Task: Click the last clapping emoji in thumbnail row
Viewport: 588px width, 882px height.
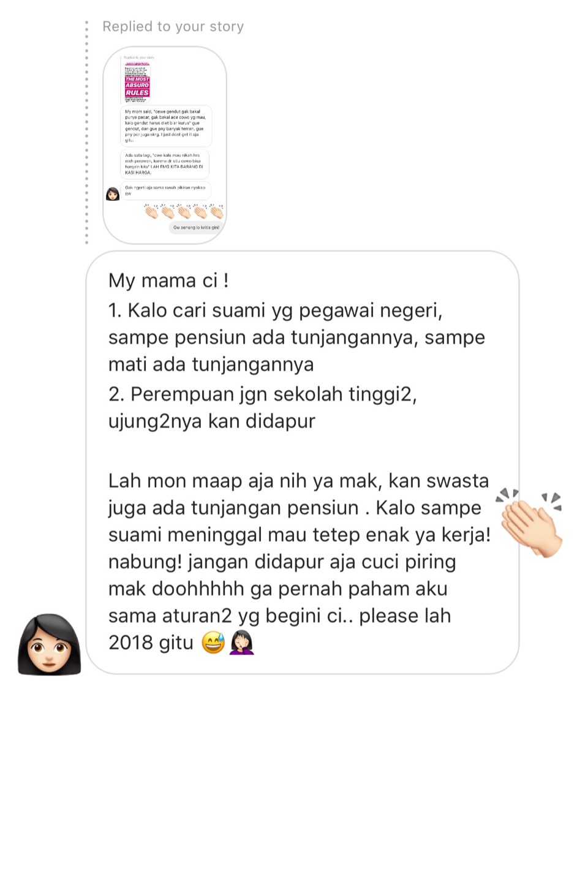Action: tap(217, 212)
